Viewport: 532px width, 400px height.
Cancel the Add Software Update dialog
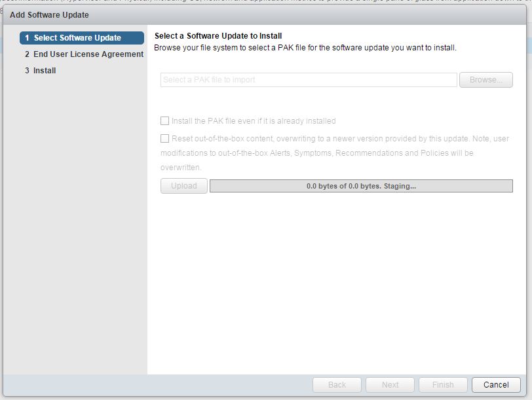coord(496,385)
